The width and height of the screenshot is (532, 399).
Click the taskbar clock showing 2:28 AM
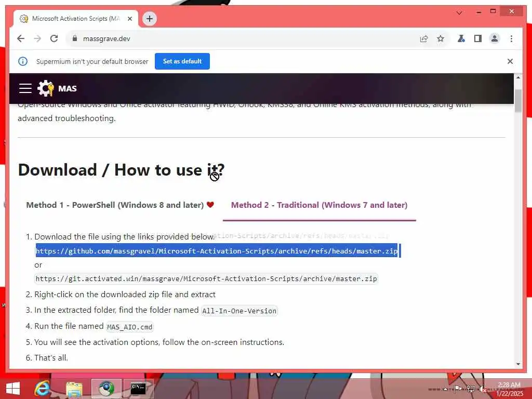(509, 389)
